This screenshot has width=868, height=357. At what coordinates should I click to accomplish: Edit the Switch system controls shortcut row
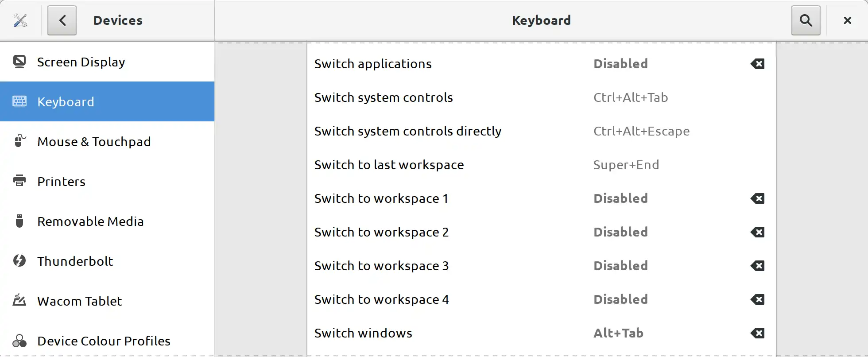[x=540, y=97]
